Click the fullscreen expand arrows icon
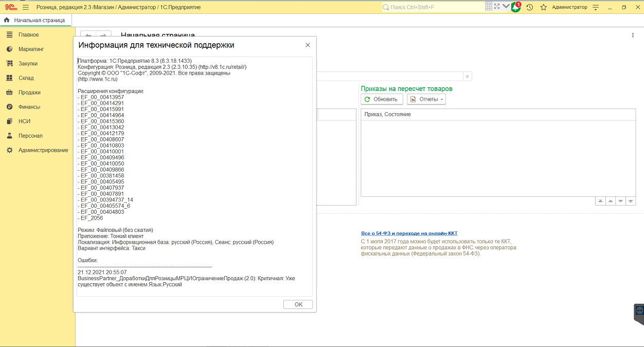Screen dimensions: 644x347 [497, 7]
